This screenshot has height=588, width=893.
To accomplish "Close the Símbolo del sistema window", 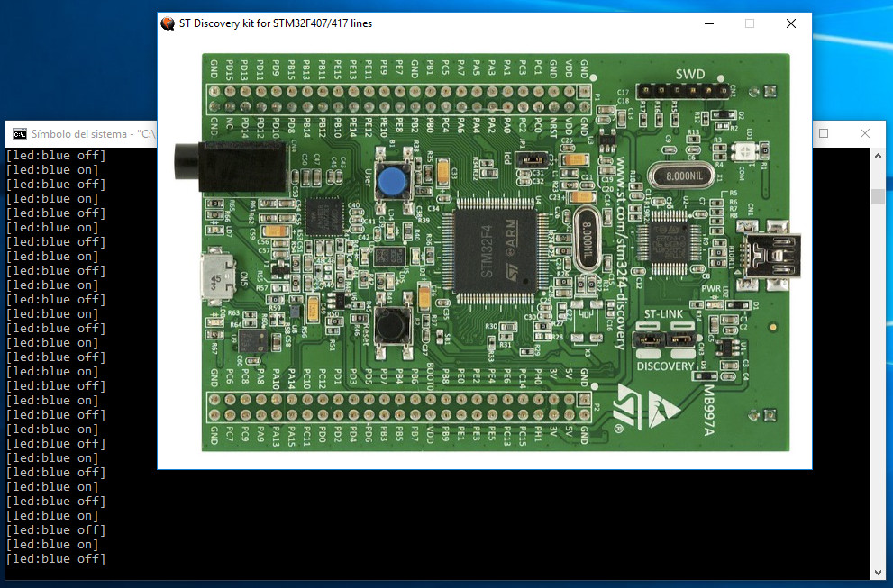I will pos(865,133).
